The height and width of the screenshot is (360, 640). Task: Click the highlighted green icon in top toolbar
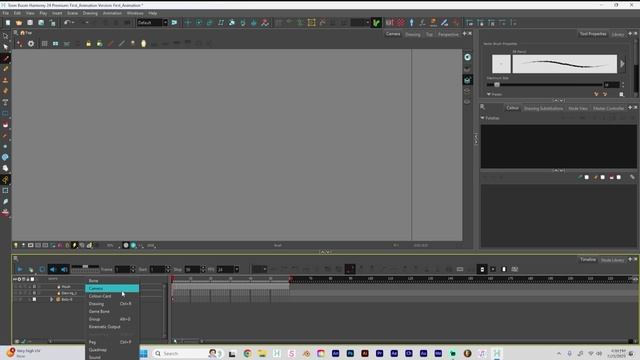[376, 23]
